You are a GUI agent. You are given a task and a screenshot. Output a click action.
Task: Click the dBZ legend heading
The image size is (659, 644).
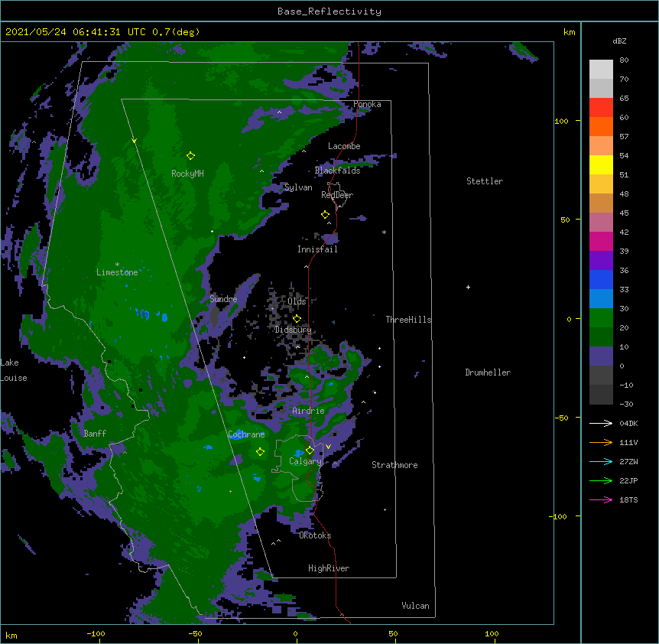tap(619, 41)
